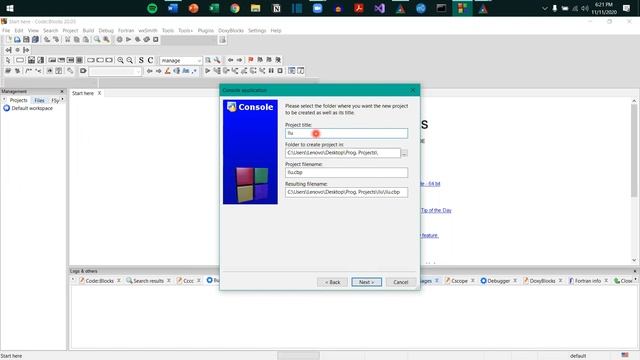The width and height of the screenshot is (640, 360).
Task: Open Visual Studio from the taskbar
Action: pyautogui.click(x=380, y=8)
